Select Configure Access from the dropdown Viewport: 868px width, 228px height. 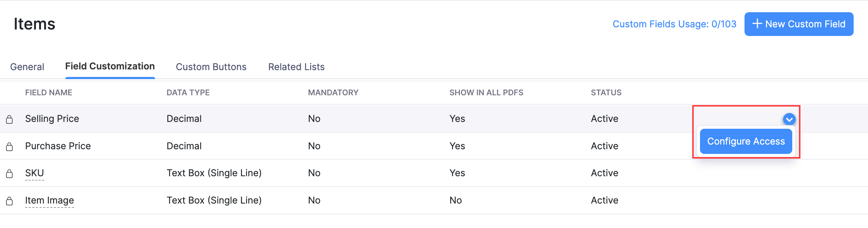click(x=746, y=141)
